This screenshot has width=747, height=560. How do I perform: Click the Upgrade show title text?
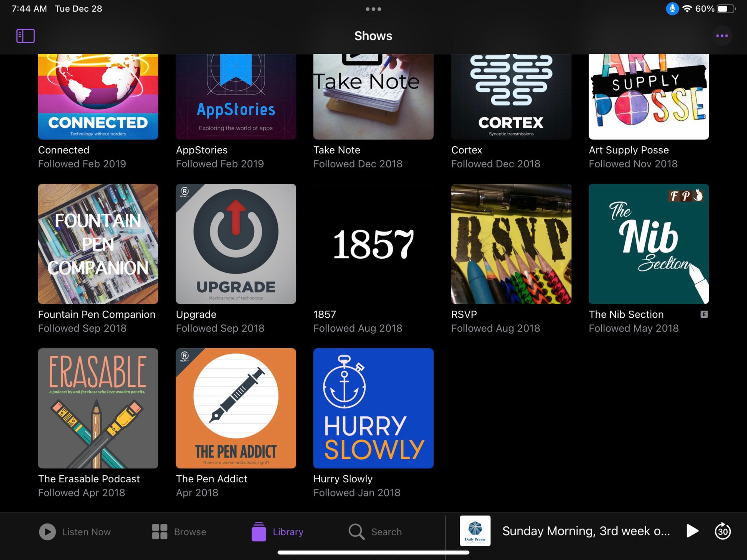click(x=196, y=314)
